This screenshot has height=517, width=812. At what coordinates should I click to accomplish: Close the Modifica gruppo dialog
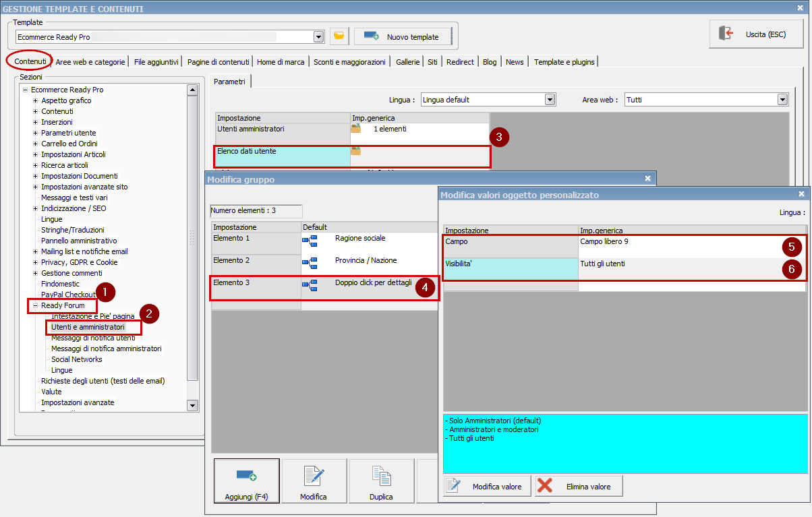coord(647,179)
